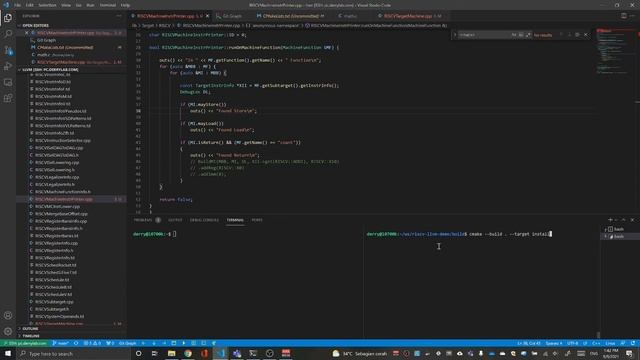The height and width of the screenshot is (360, 640).
Task: Open the Source Control view
Action: pyautogui.click(x=8, y=50)
